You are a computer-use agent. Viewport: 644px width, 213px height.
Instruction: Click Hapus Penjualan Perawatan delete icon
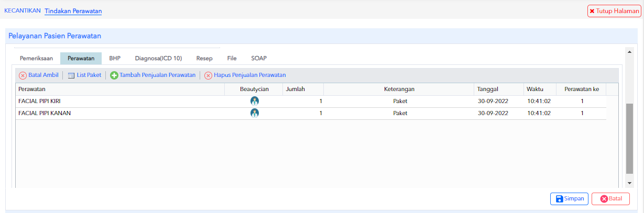pyautogui.click(x=208, y=75)
